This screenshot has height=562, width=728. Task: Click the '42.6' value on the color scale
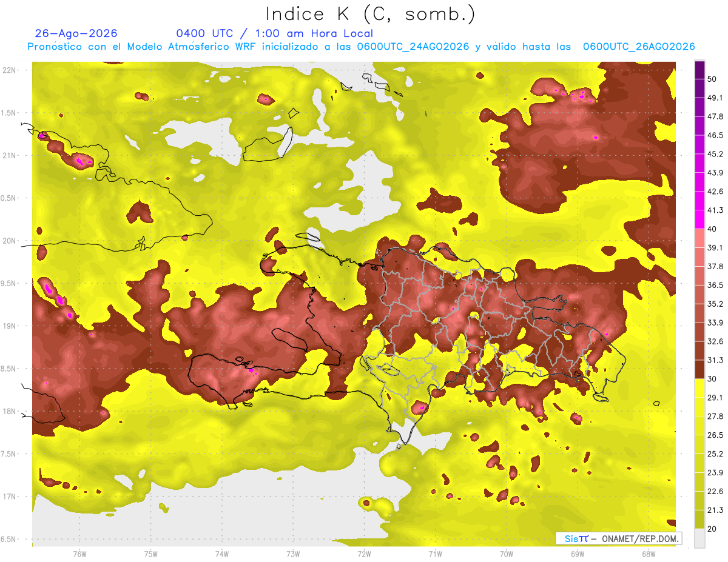pos(715,192)
